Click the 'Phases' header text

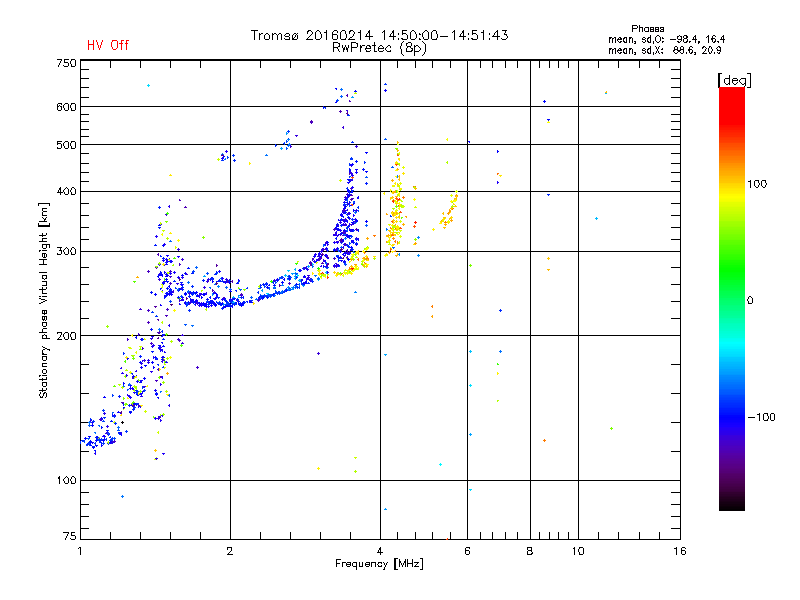[x=647, y=29]
